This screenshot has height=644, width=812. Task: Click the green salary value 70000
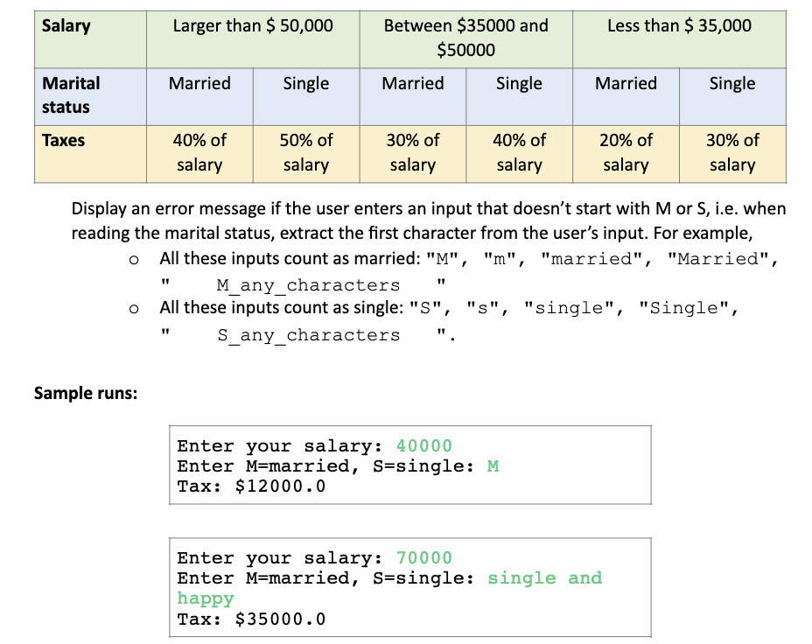[x=424, y=557]
